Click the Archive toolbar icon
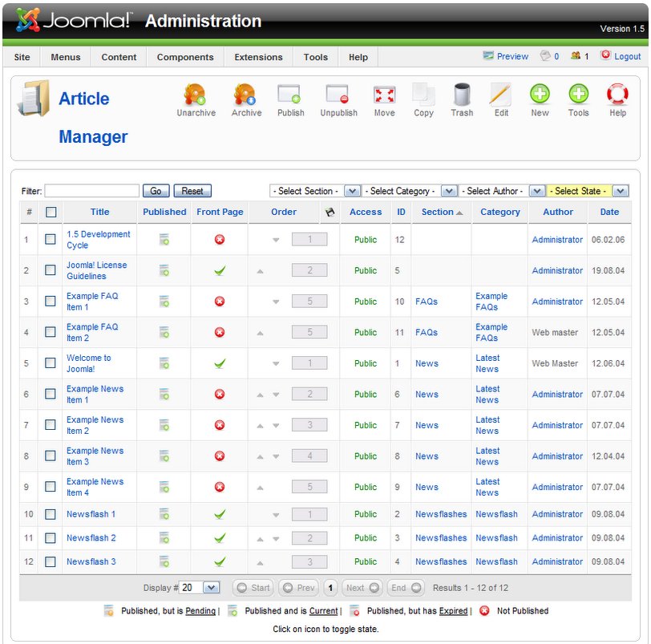Image resolution: width=651 pixels, height=644 pixels. click(245, 95)
